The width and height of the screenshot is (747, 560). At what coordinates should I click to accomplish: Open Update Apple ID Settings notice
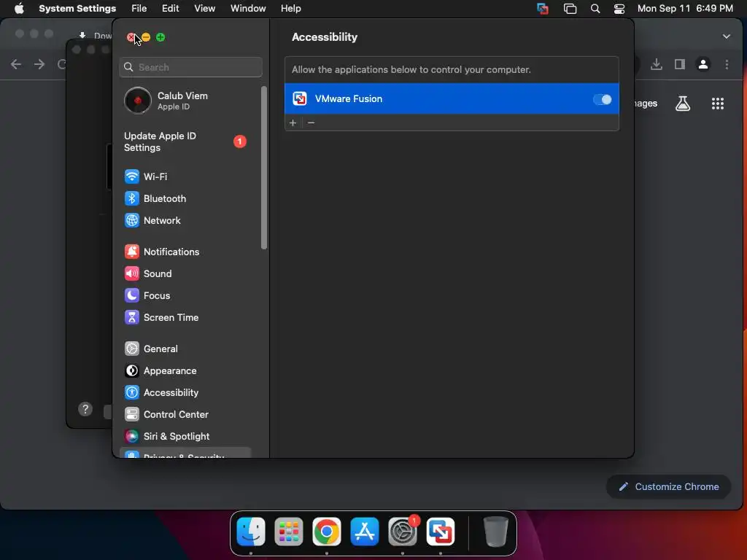[x=185, y=142]
